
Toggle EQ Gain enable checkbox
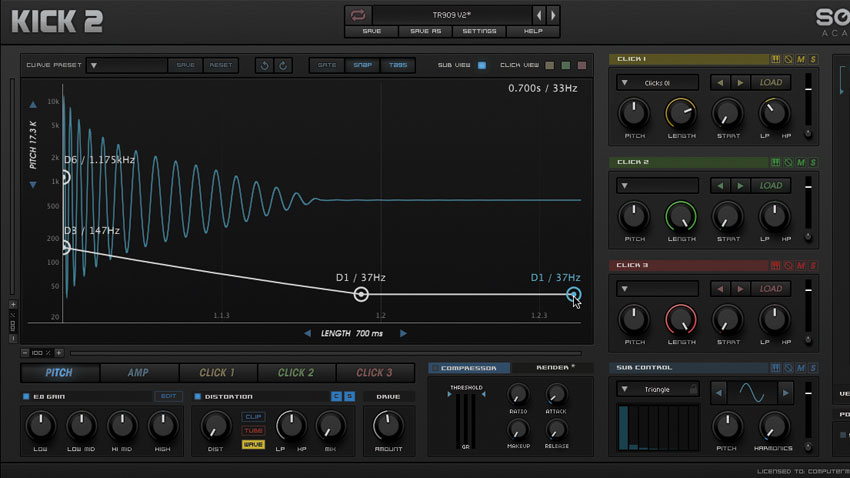coord(26,397)
